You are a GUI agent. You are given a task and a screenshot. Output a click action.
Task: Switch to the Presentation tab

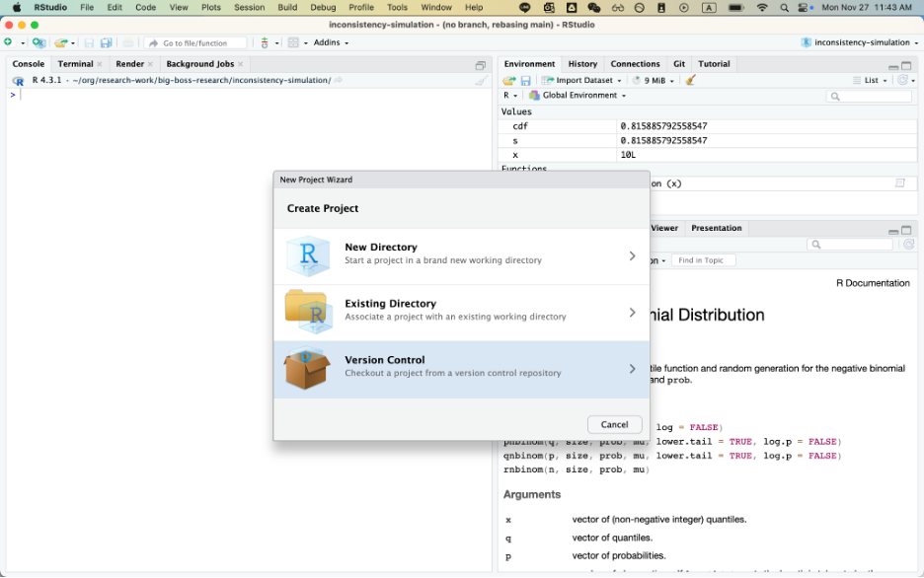717,229
